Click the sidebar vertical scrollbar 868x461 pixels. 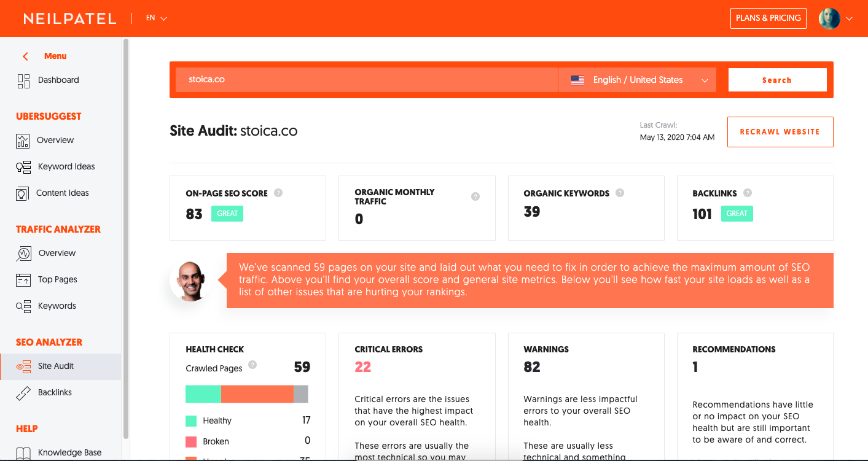click(126, 238)
